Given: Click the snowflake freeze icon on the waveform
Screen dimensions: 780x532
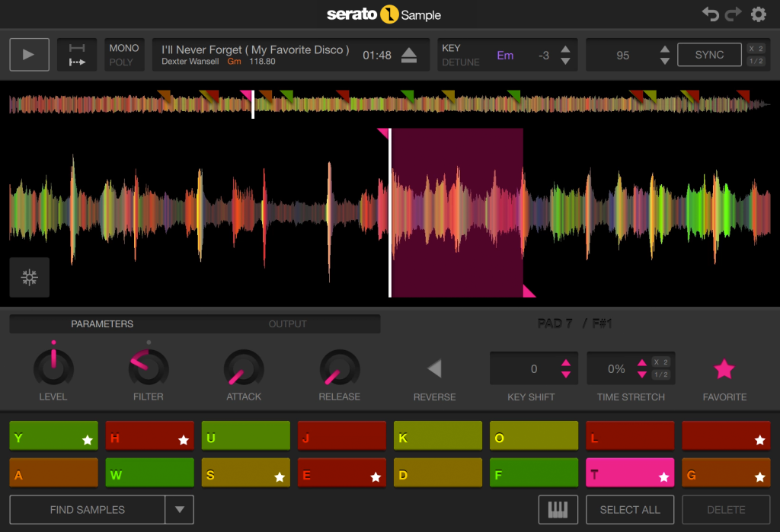Looking at the screenshot, I should click(29, 277).
